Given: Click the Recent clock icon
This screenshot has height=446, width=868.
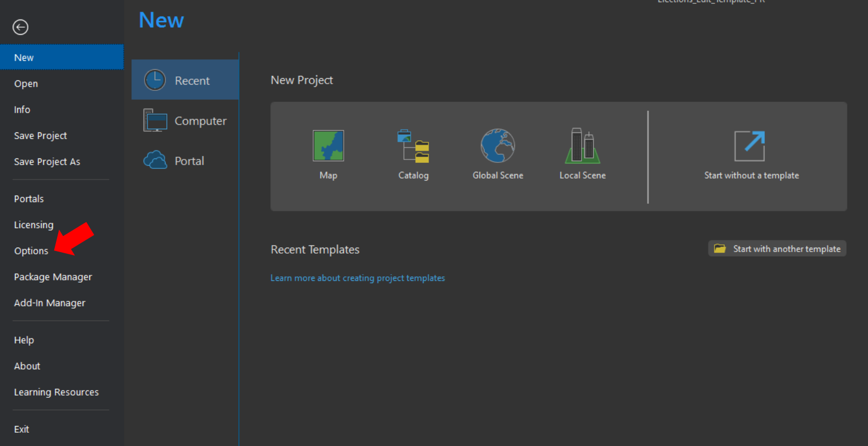Looking at the screenshot, I should (155, 80).
